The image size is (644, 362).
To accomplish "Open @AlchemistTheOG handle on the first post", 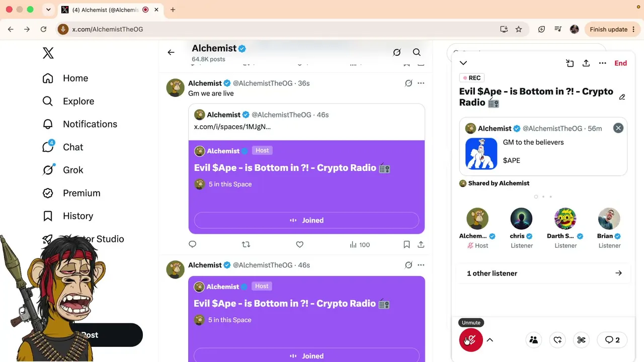I will pos(263,83).
